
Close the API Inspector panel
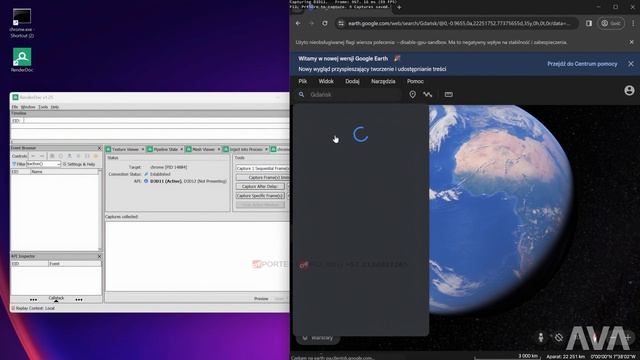99,256
